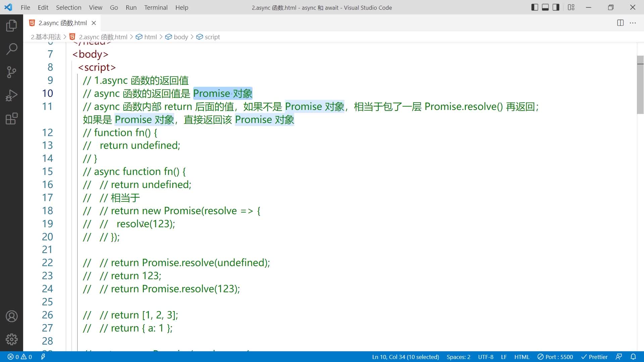Click the vertical scrollbar thumb in editor
Screen dimensions: 644x362
pyautogui.click(x=640, y=85)
